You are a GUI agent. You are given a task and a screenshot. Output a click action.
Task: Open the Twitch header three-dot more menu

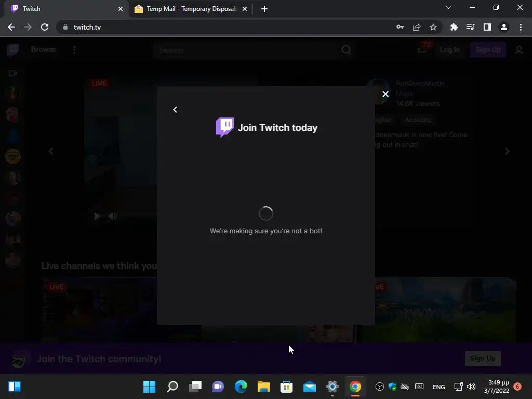click(74, 50)
